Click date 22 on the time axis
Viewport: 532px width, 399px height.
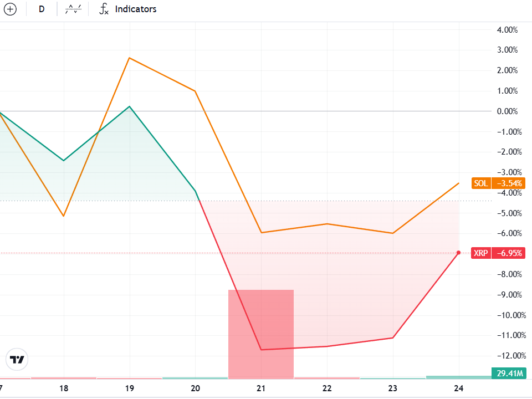tap(327, 388)
